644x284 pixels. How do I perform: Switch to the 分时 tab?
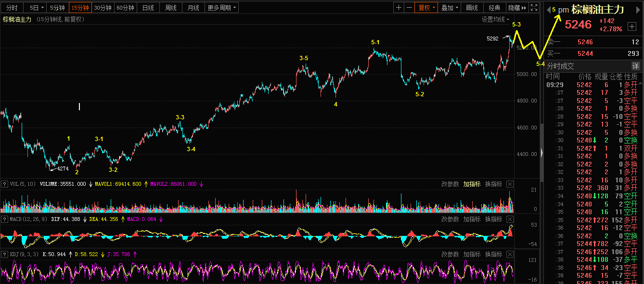pyautogui.click(x=12, y=8)
